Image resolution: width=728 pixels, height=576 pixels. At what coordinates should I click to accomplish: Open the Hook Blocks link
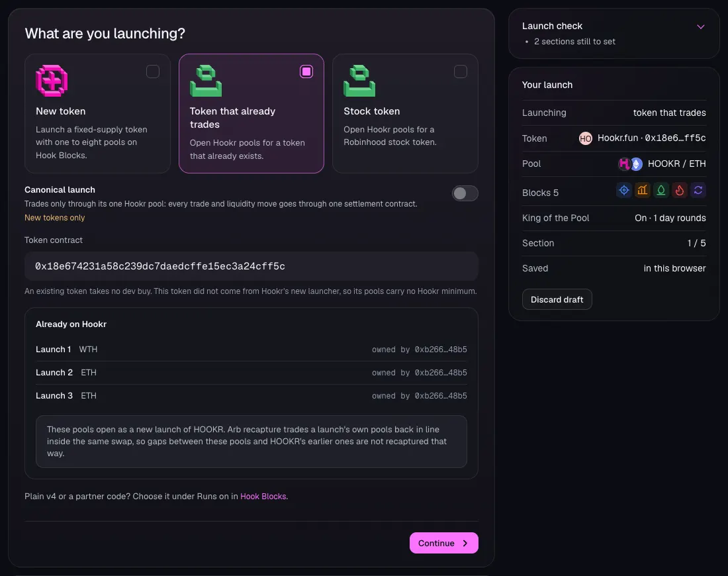click(263, 496)
